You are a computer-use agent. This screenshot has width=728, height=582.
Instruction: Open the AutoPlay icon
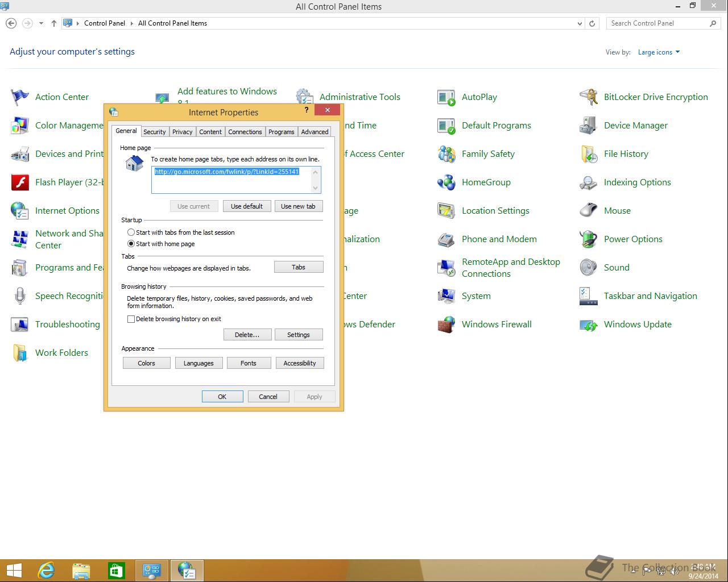pyautogui.click(x=446, y=97)
